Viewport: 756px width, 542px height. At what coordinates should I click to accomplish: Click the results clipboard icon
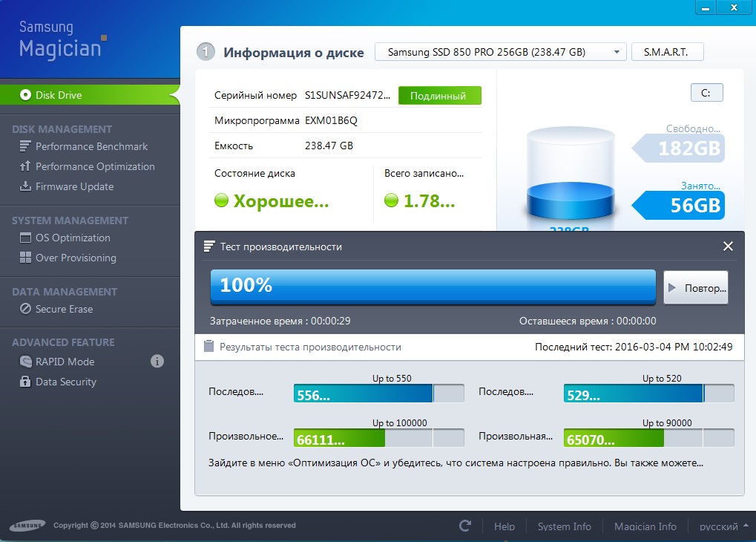(x=208, y=346)
